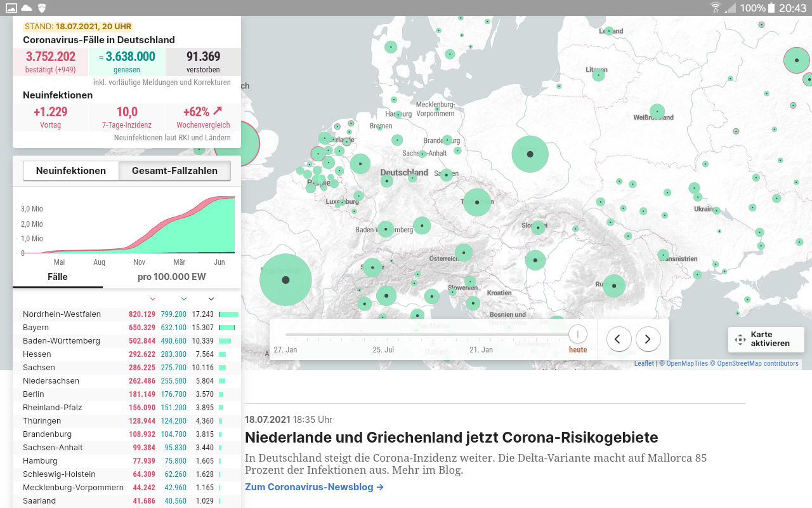Tap the battery status icon
812x508 pixels.
(771, 8)
